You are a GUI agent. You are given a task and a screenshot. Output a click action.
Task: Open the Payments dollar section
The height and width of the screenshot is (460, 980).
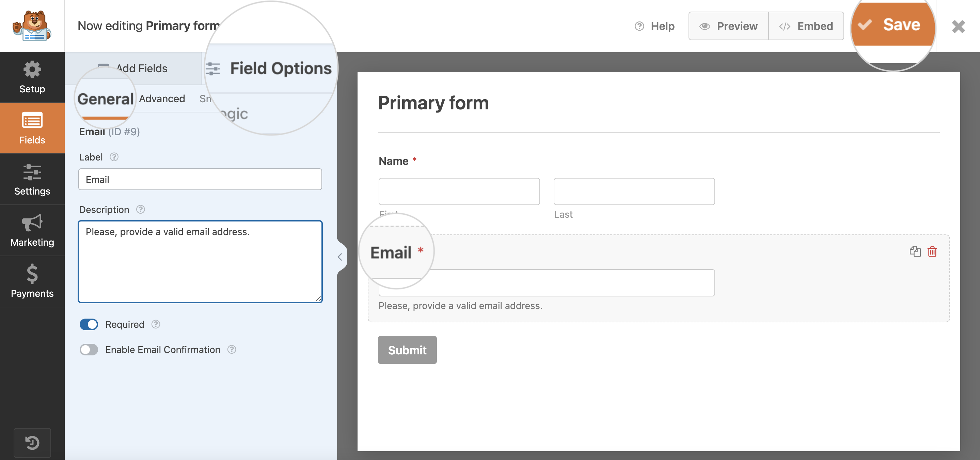[32, 281]
